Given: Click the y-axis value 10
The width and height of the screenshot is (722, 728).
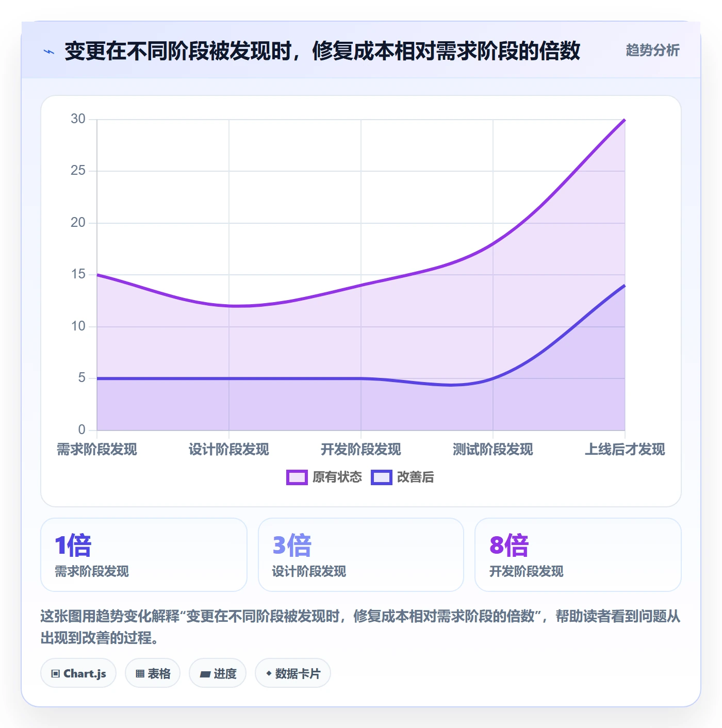Looking at the screenshot, I should [78, 326].
